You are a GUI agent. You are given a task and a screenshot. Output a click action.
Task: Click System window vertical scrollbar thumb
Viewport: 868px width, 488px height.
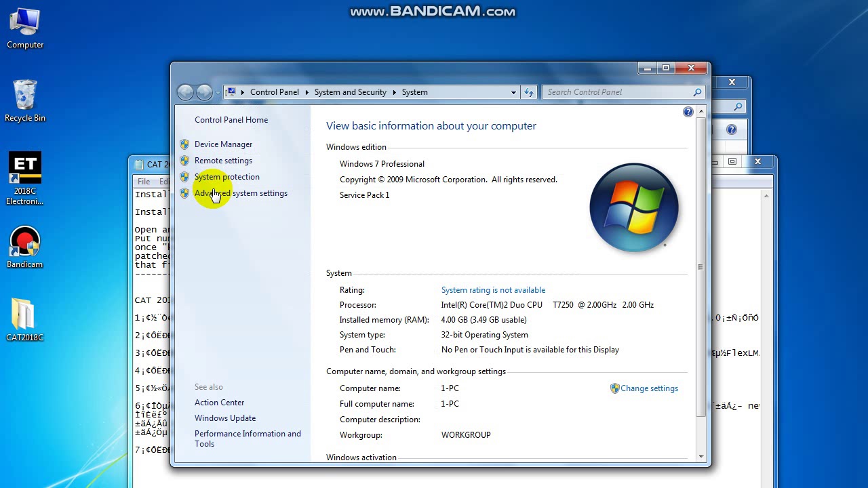tap(701, 266)
